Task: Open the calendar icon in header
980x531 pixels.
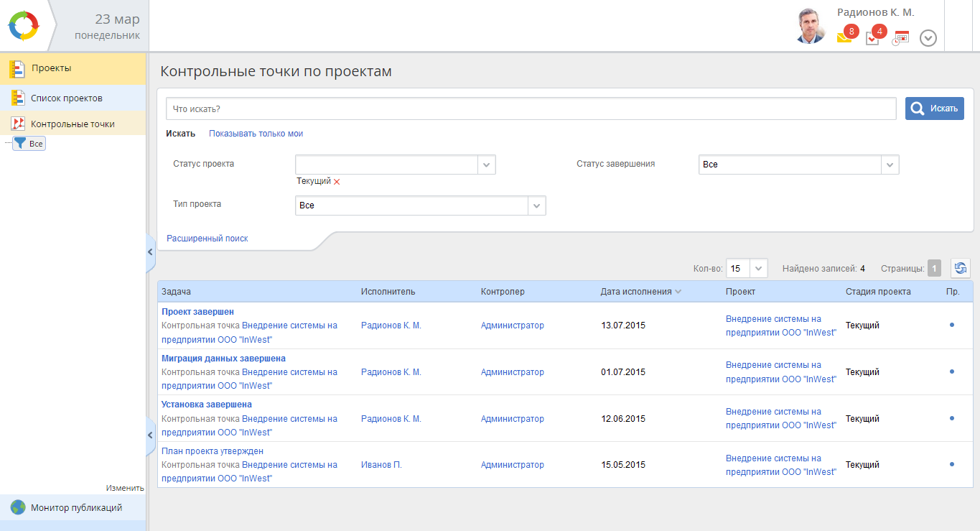Action: [x=900, y=38]
